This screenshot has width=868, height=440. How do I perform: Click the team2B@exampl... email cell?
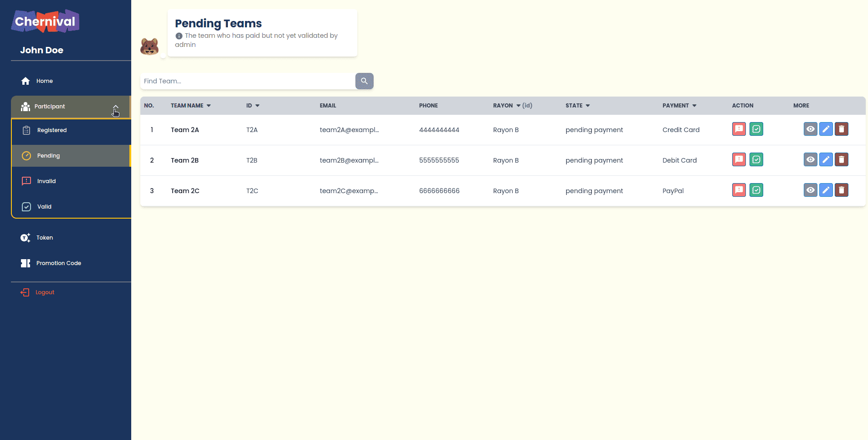349,160
